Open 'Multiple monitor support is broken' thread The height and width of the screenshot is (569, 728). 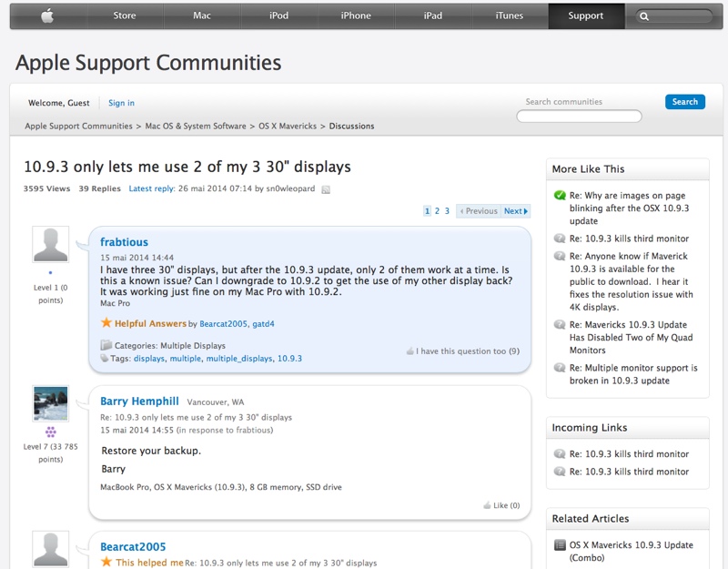click(x=633, y=374)
